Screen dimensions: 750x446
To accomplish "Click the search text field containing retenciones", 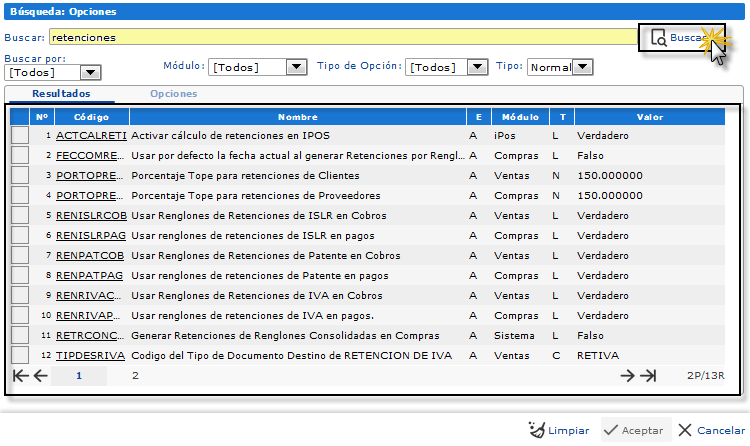I will 340,37.
